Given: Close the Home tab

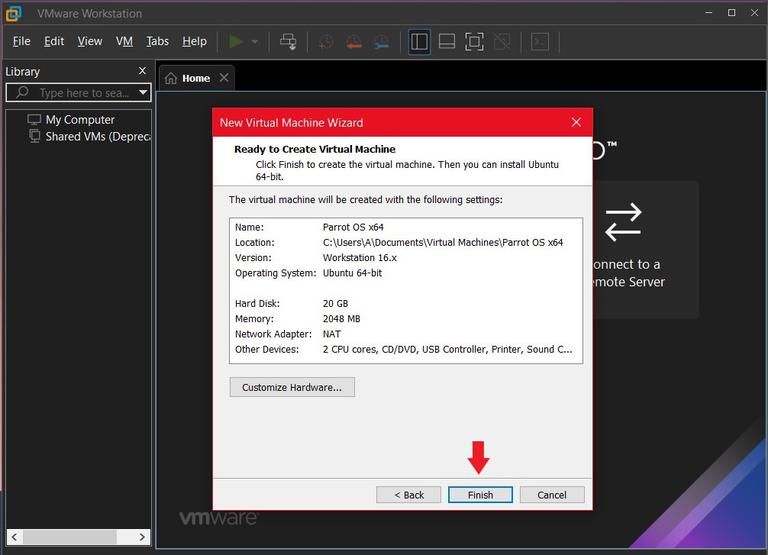Looking at the screenshot, I should 224,77.
